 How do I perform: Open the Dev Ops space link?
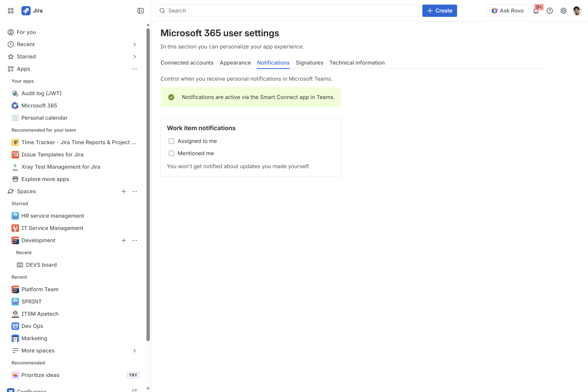(32, 326)
